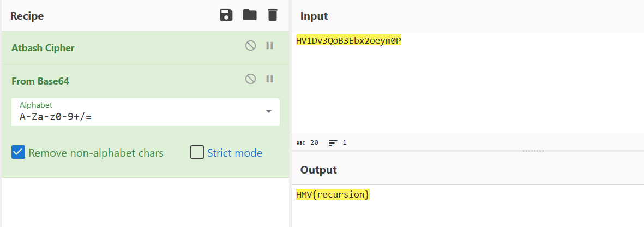Enable the Strict mode checkbox

[x=197, y=152]
